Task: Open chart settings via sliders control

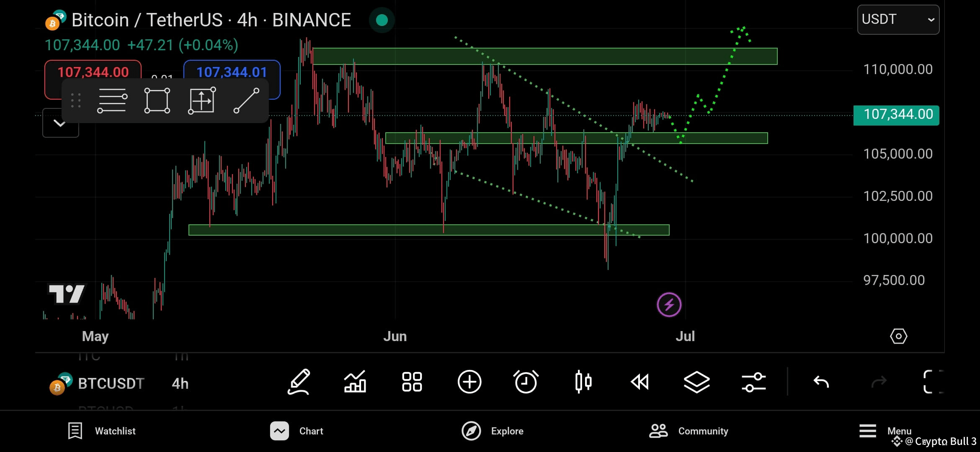Action: 754,382
